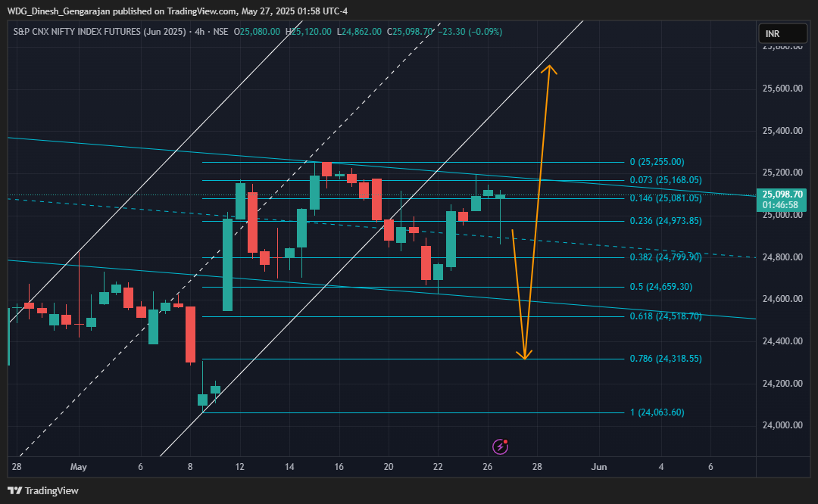Click price axis label 24,600.00
The image size is (818, 504).
pos(782,299)
